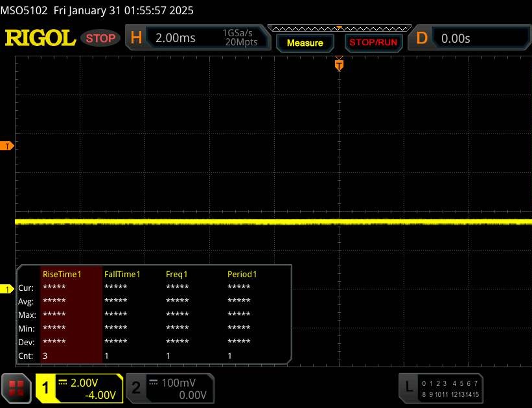Click the Avg: row label
The width and height of the screenshot is (532, 408).
pos(26,302)
